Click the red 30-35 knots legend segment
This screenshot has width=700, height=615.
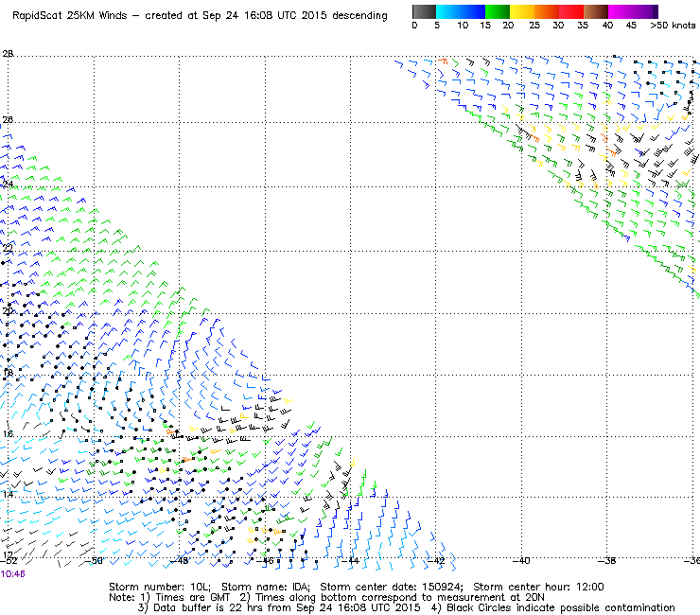(571, 11)
